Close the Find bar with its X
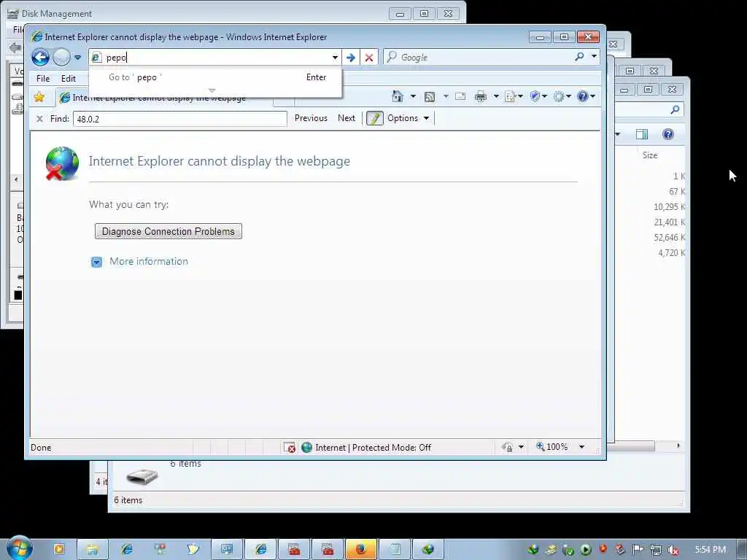 click(39, 119)
